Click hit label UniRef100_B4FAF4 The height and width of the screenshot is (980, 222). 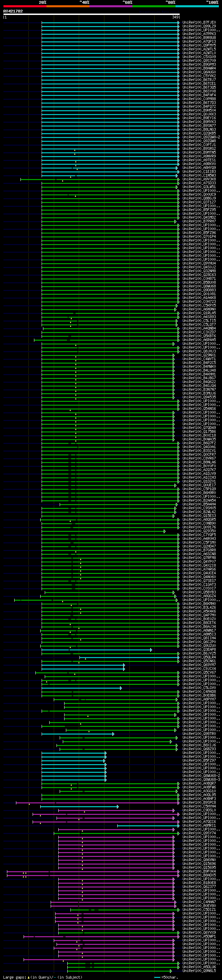[x=199, y=95]
